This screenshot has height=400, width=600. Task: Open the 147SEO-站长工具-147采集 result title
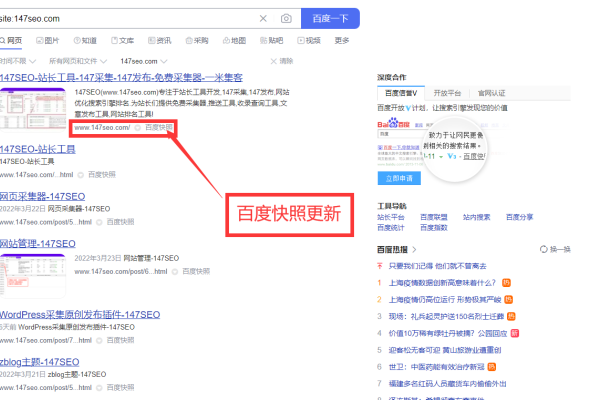click(121, 78)
